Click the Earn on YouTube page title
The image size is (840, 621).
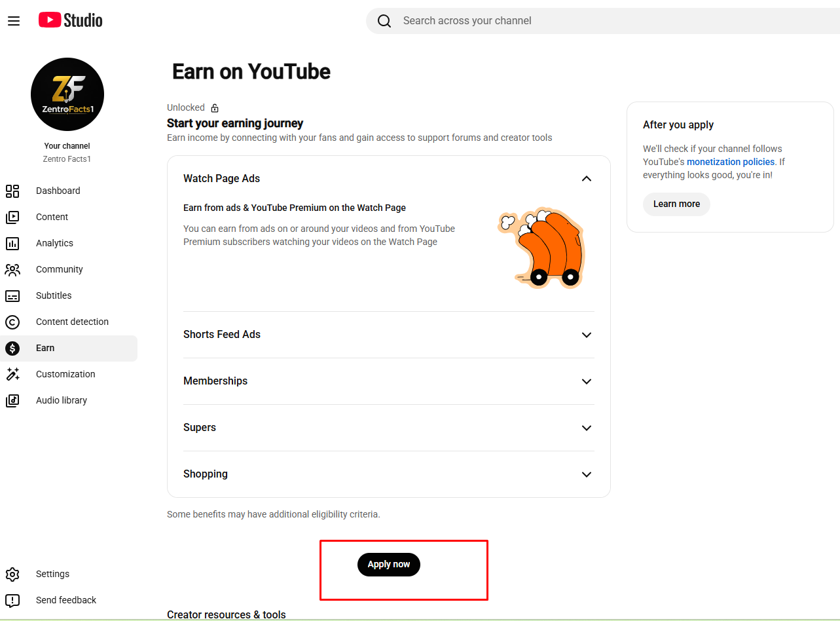pos(251,71)
